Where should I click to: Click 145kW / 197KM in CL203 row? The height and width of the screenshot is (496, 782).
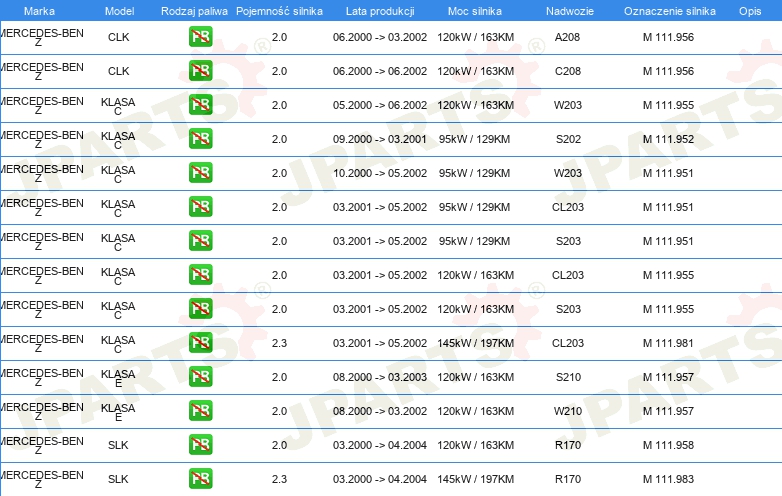(475, 343)
